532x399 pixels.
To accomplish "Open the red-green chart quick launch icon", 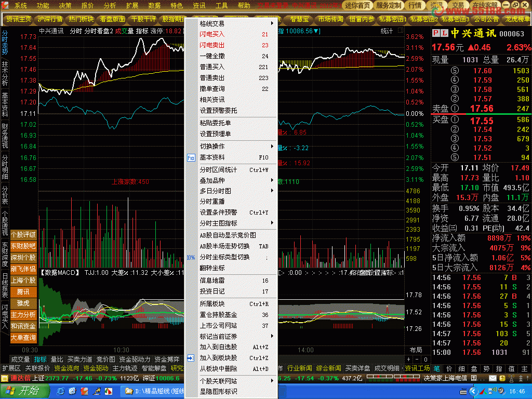I will click(108, 391).
